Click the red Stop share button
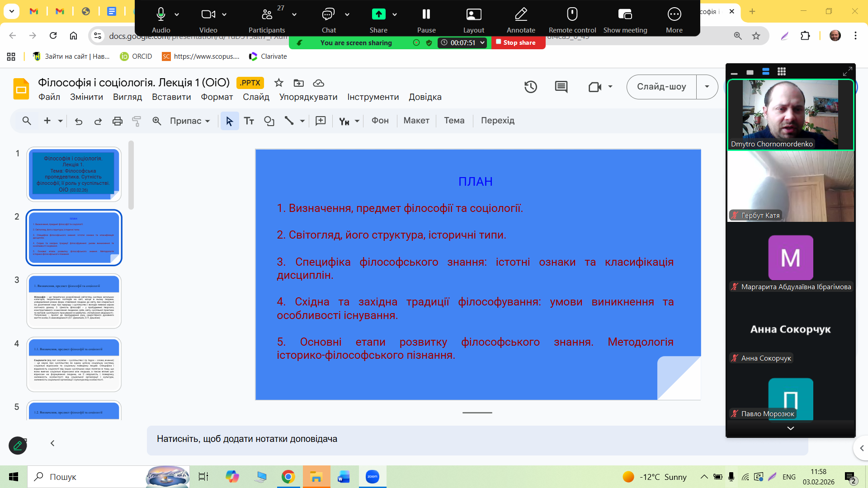The image size is (868, 488). click(x=518, y=42)
